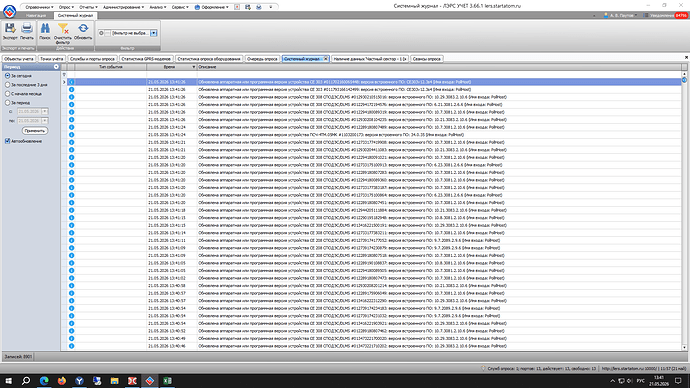Click the Обновить refresh icon
Screen dimensions: 690x388
(83, 29)
